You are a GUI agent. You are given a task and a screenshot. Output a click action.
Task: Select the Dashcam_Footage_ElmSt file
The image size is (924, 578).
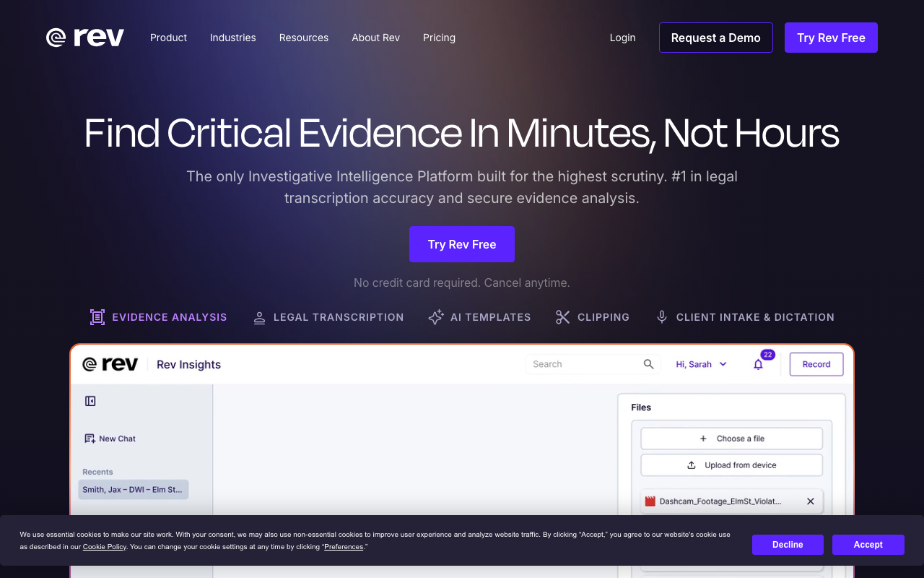[731, 501]
